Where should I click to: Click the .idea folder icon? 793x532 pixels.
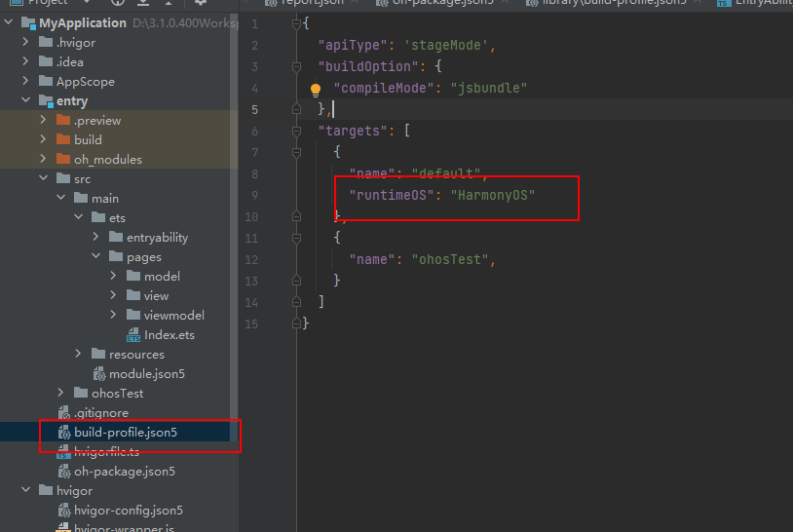(46, 61)
